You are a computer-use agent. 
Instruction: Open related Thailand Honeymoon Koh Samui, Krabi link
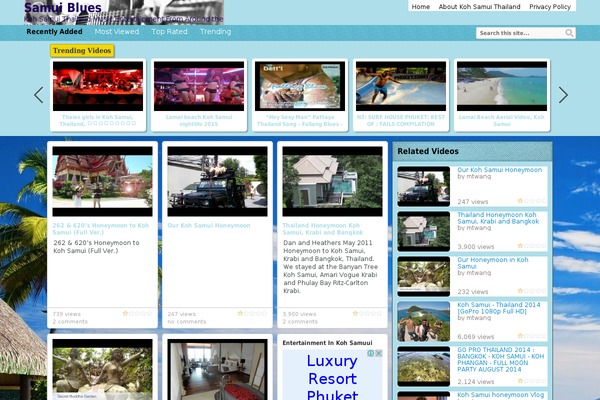(498, 218)
